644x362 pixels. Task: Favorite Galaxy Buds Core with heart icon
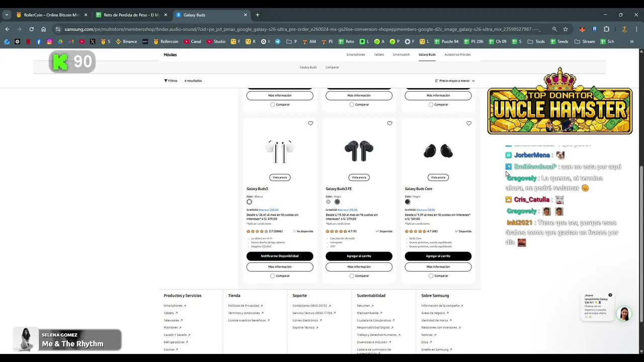pyautogui.click(x=468, y=123)
